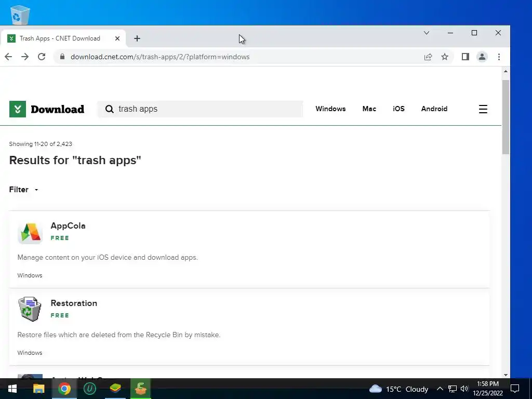Image resolution: width=532 pixels, height=399 pixels.
Task: Click the Restoration recycle bin icon
Action: pyautogui.click(x=30, y=309)
